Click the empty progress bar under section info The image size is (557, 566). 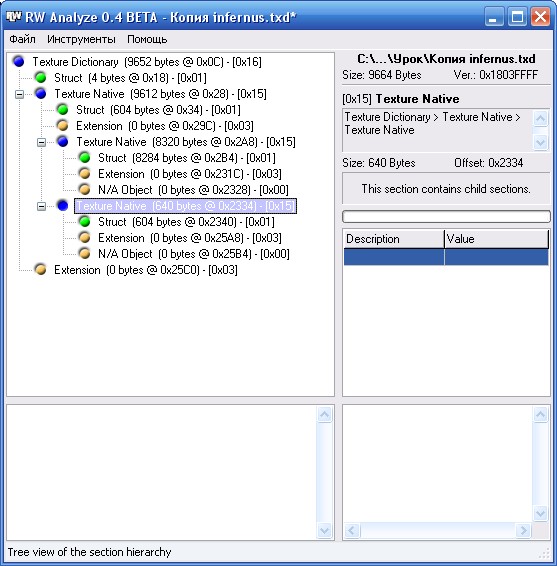tap(446, 217)
